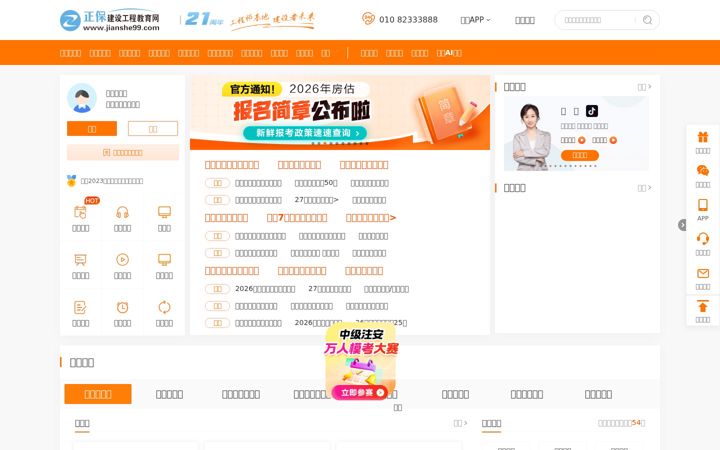Open the presentation board icon
Viewport: 720px width, 450px height.
80,260
